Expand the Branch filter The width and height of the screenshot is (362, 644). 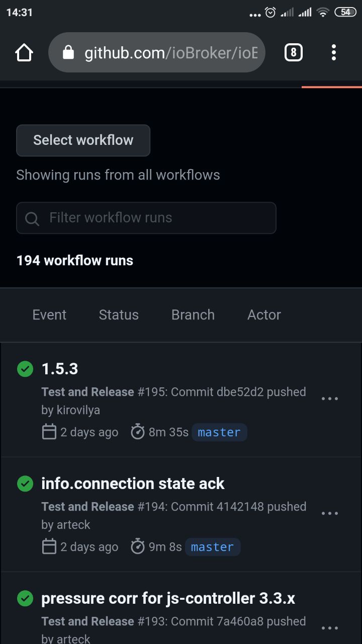pos(193,315)
